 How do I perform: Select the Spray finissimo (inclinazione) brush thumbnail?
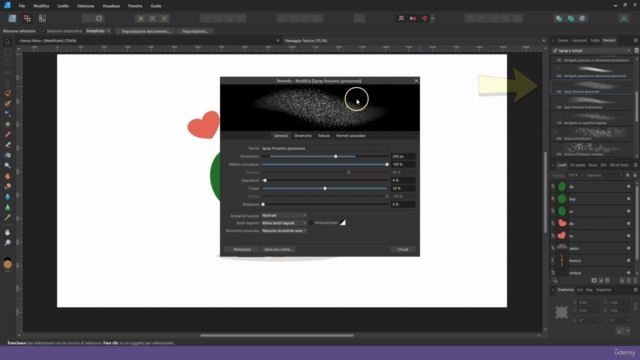pos(592,102)
